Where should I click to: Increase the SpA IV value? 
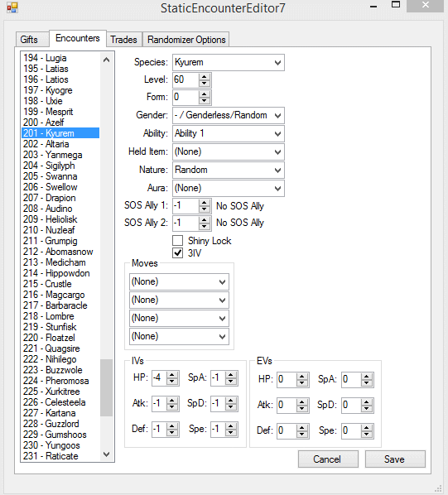pos(231,375)
